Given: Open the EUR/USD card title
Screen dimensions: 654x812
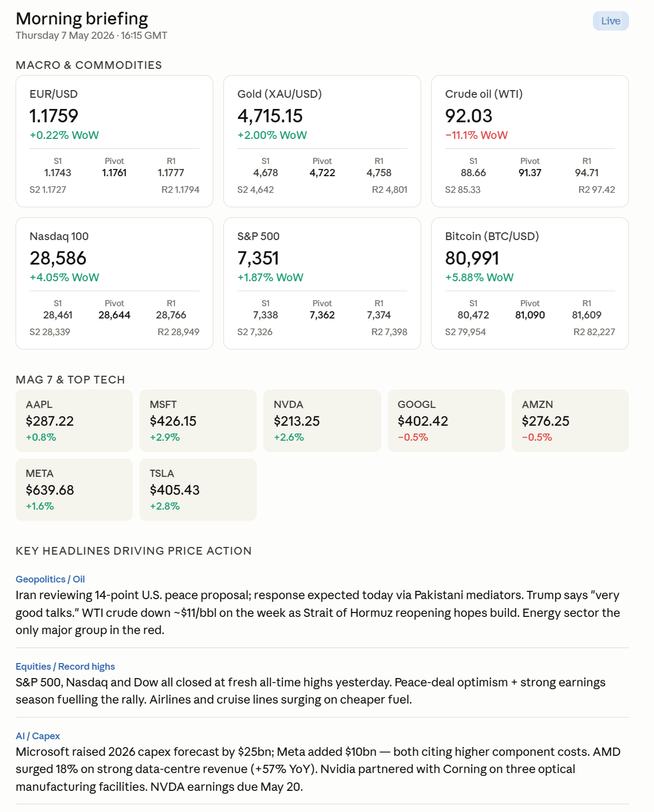Looking at the screenshot, I should 53,94.
